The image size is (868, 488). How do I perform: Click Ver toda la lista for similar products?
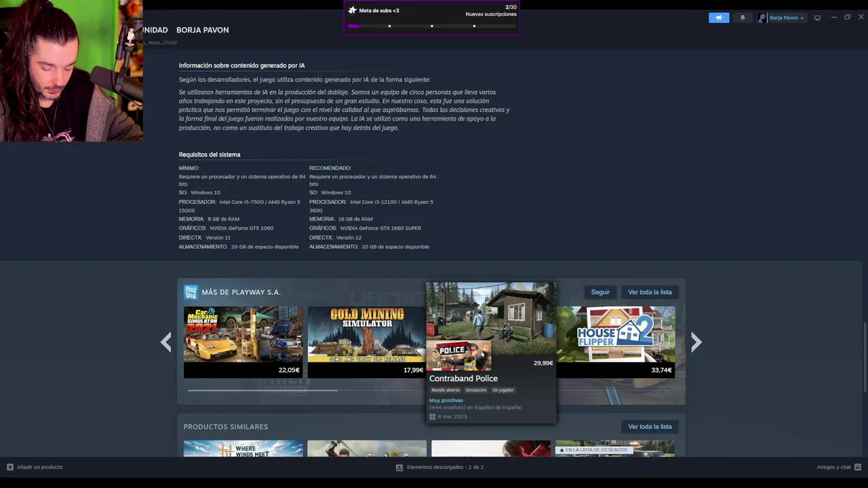pyautogui.click(x=650, y=426)
